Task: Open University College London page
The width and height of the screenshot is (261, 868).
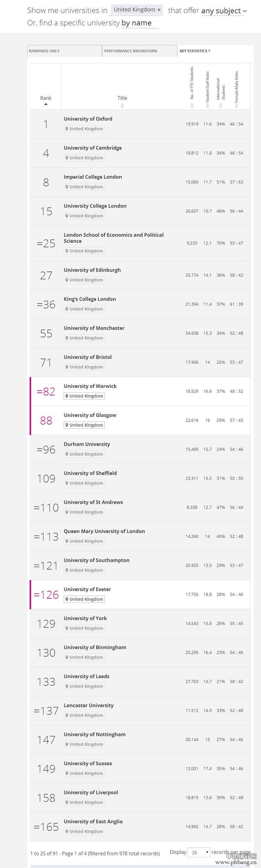Action: click(95, 206)
